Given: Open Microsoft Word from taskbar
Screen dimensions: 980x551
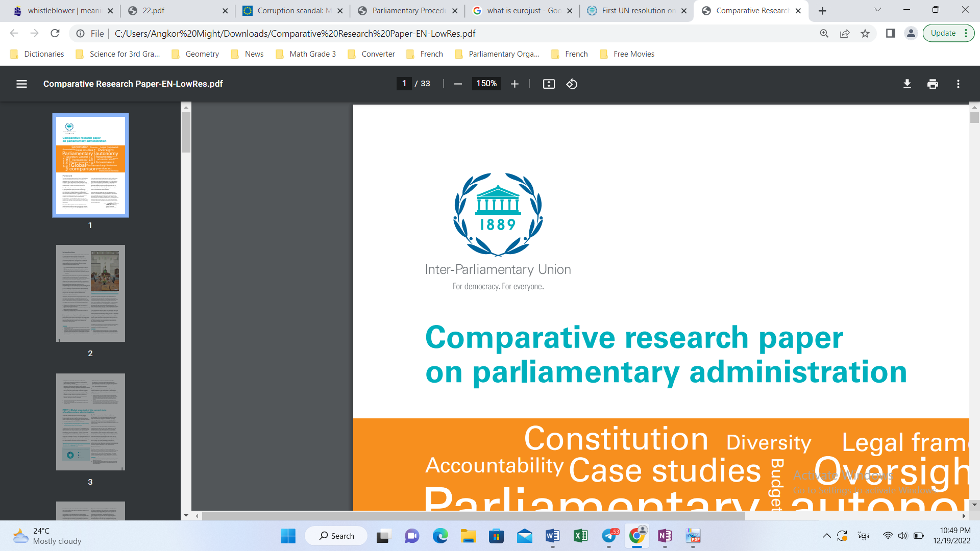Looking at the screenshot, I should point(552,536).
